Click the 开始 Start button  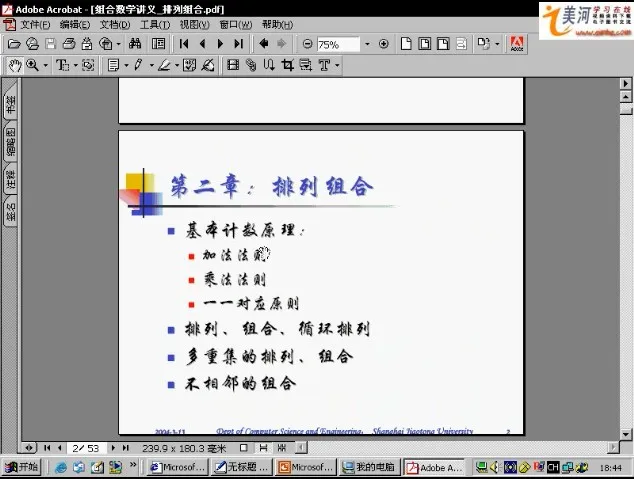22,467
